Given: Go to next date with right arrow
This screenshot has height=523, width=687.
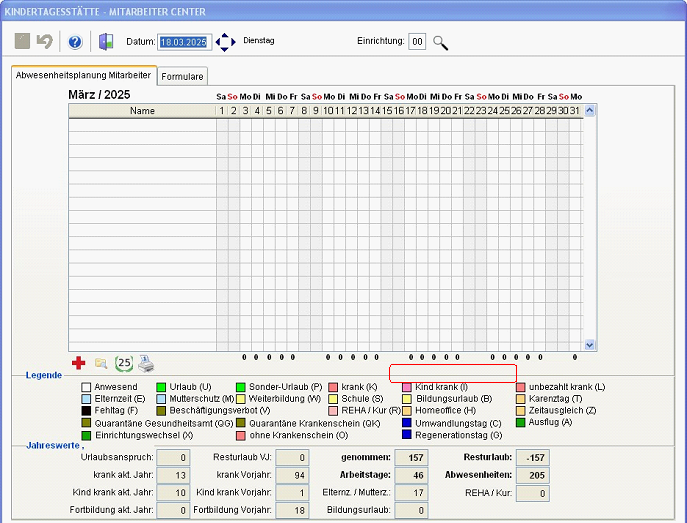Looking at the screenshot, I should tap(233, 42).
